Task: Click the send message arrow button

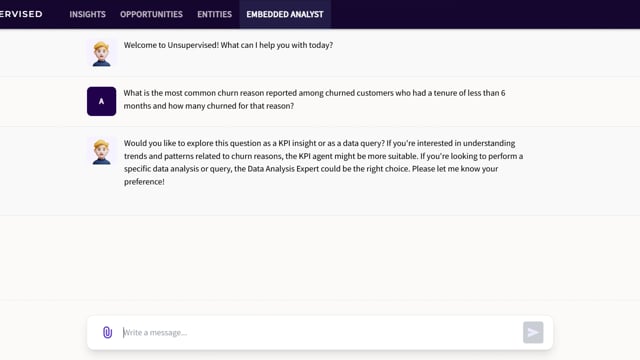Action: 533,332
